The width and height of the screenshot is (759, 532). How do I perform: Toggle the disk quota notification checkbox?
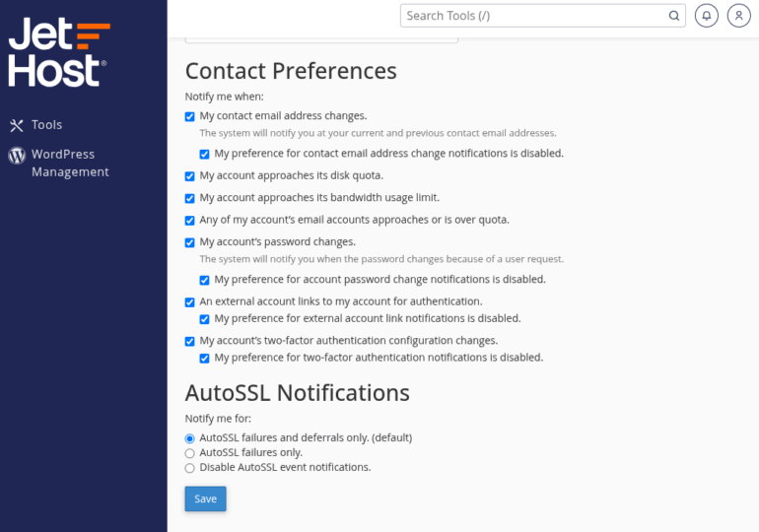pyautogui.click(x=190, y=176)
